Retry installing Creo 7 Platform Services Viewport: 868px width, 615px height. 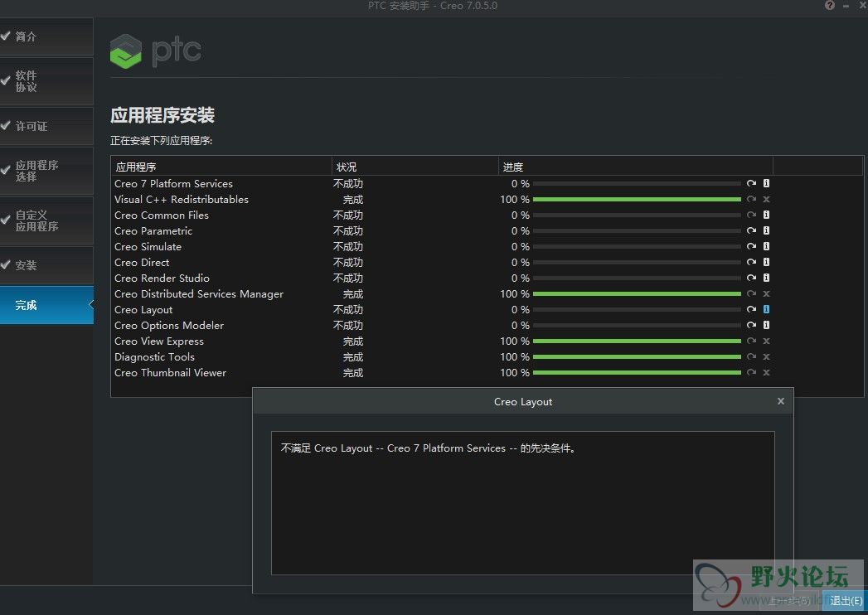751,183
